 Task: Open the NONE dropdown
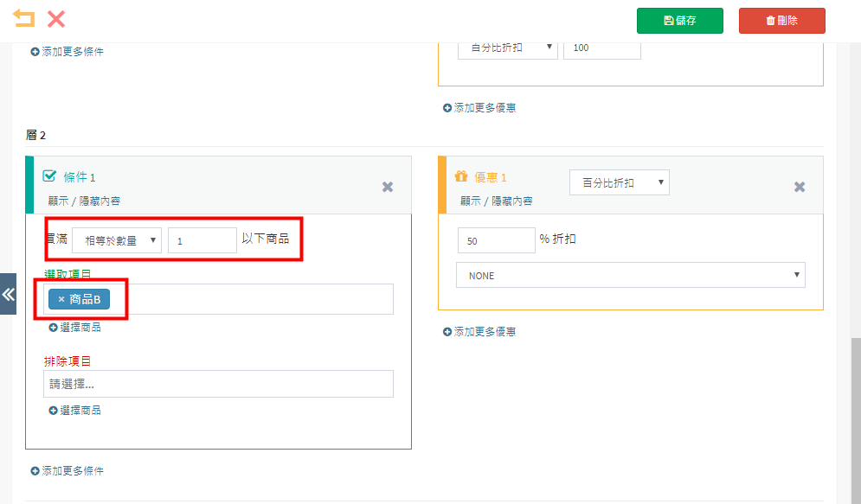point(630,275)
